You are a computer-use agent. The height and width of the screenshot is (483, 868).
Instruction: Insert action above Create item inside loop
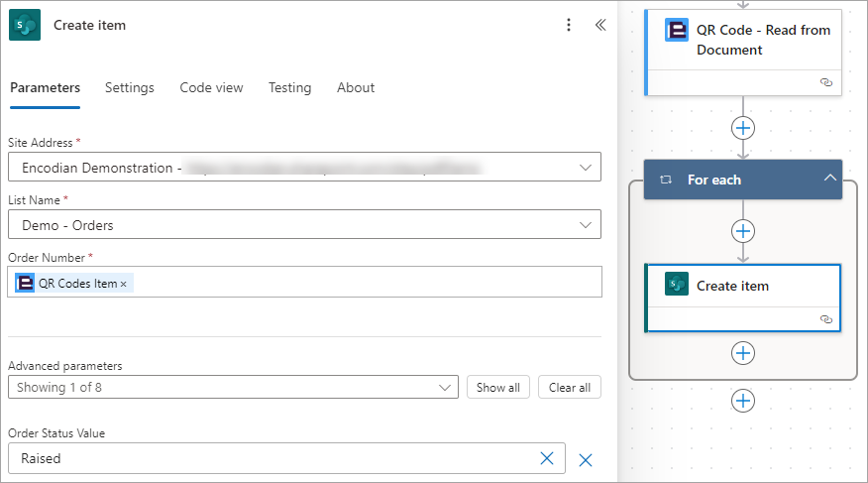click(743, 231)
